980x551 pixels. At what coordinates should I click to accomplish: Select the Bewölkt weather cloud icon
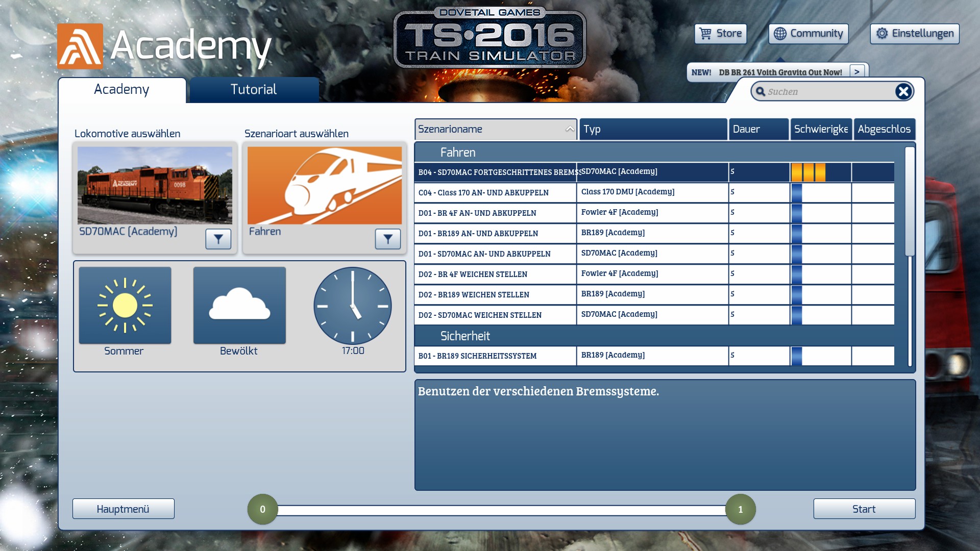click(x=239, y=305)
